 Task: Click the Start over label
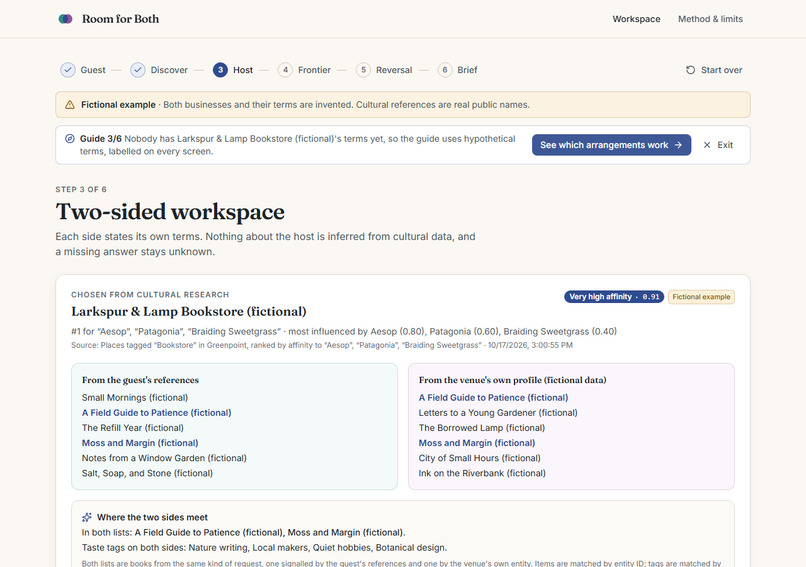[x=722, y=70]
